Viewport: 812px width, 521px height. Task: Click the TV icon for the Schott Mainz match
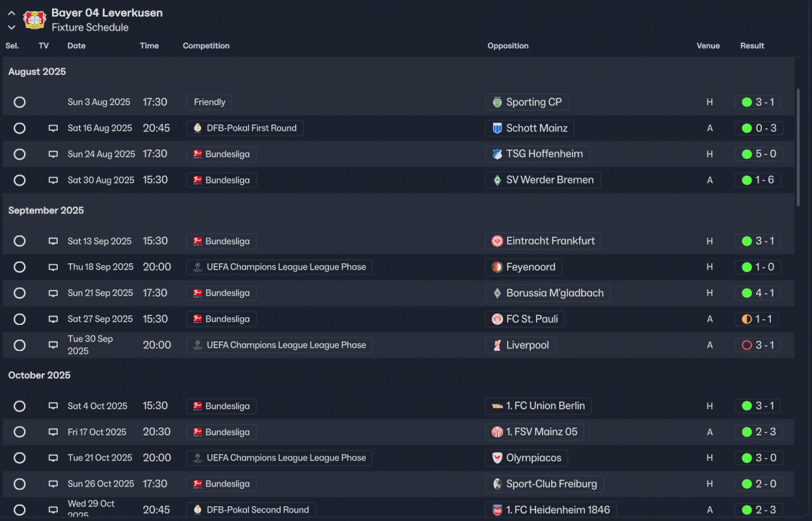(x=53, y=128)
